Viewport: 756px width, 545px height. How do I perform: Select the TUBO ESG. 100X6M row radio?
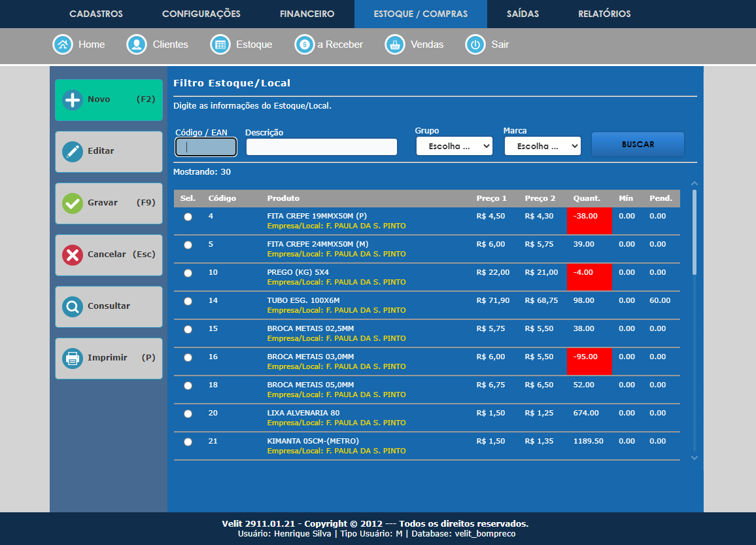(188, 302)
